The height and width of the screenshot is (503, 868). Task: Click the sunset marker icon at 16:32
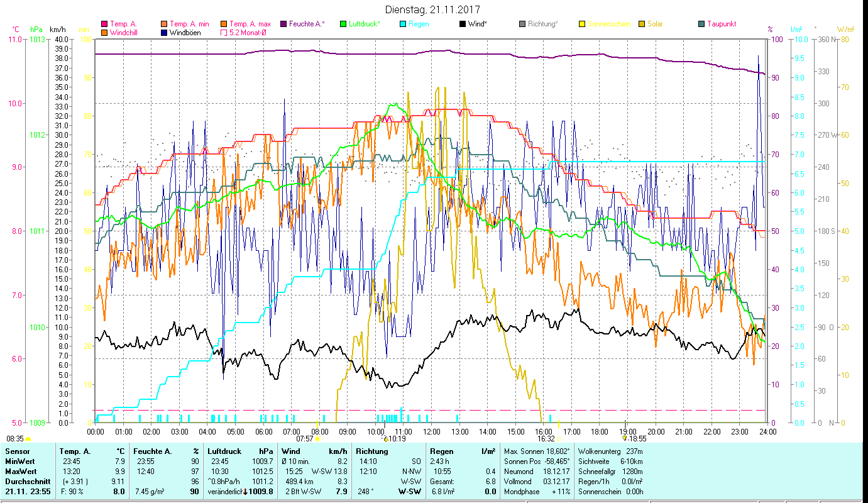tap(558, 439)
